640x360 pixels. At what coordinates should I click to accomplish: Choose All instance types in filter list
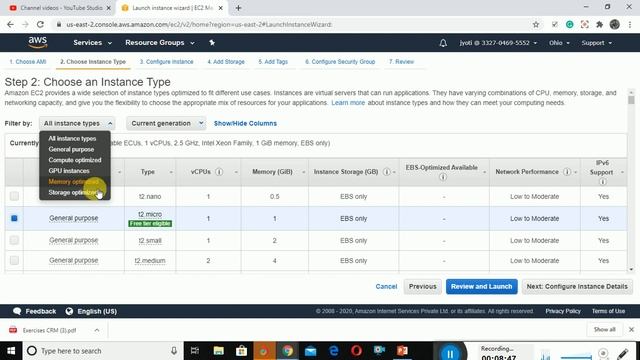coord(72,138)
